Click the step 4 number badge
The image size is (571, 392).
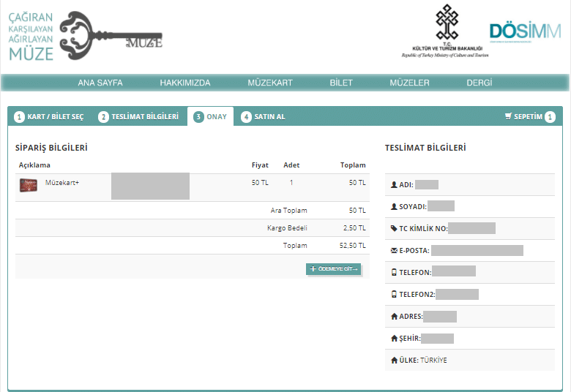[246, 117]
